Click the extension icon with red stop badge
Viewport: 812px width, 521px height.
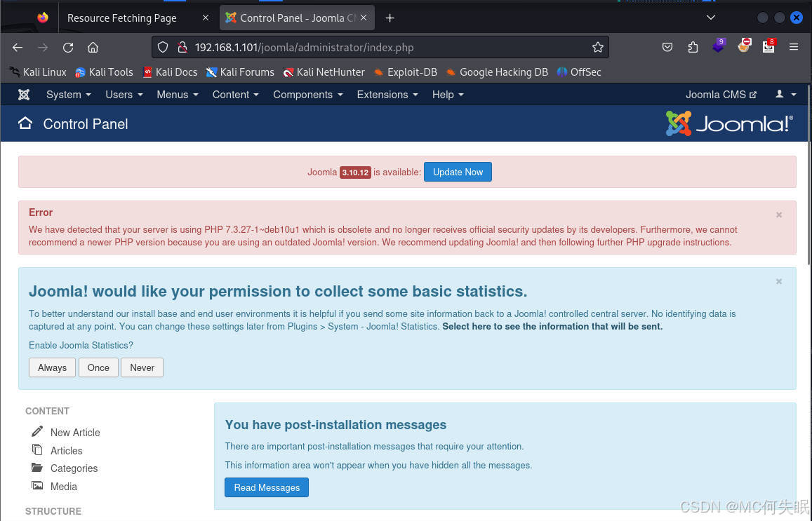pyautogui.click(x=744, y=46)
